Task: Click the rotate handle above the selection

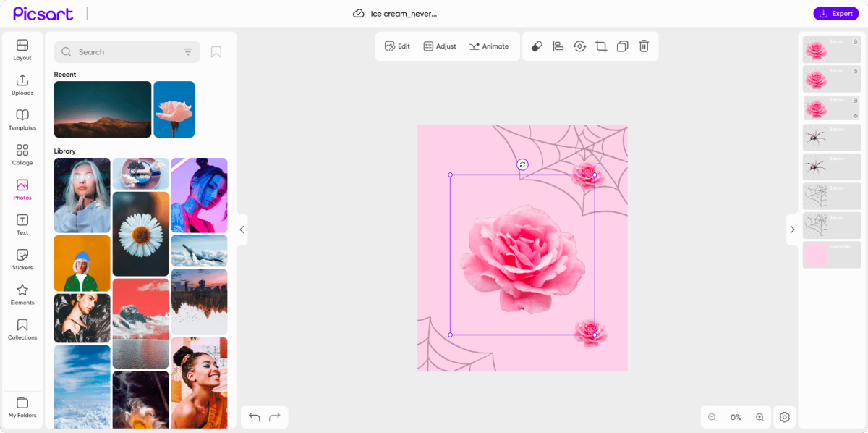Action: coord(522,164)
